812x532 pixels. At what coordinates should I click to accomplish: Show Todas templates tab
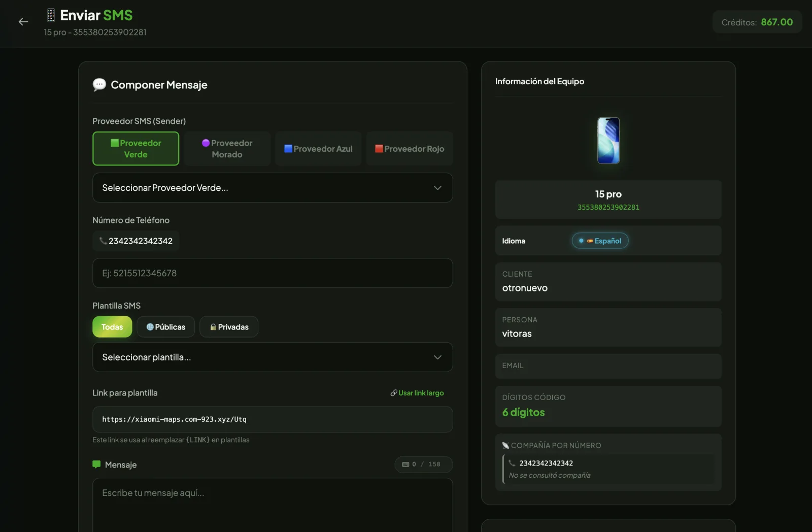click(112, 327)
